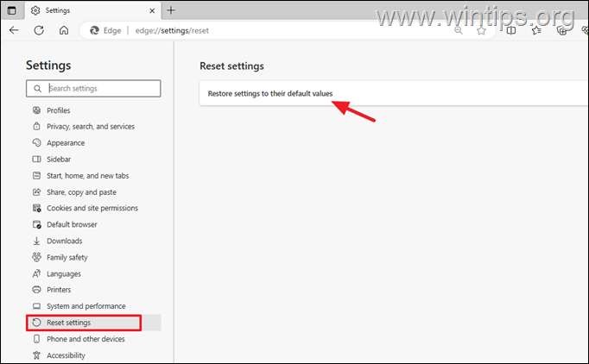Click the Family safety icon
The image size is (589, 364).
[36, 257]
